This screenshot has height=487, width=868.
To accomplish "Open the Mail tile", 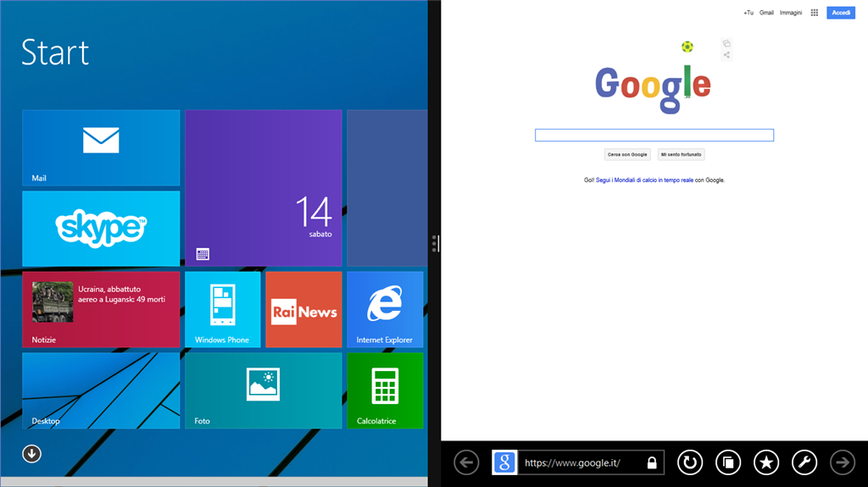I will click(x=101, y=147).
